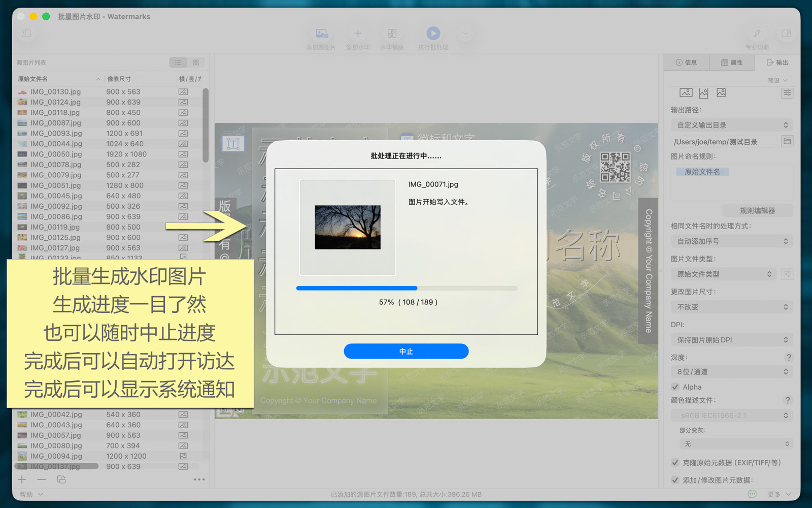Click the Execute Batch Processing play icon
Image resolution: width=812 pixels, height=508 pixels.
pos(433,34)
